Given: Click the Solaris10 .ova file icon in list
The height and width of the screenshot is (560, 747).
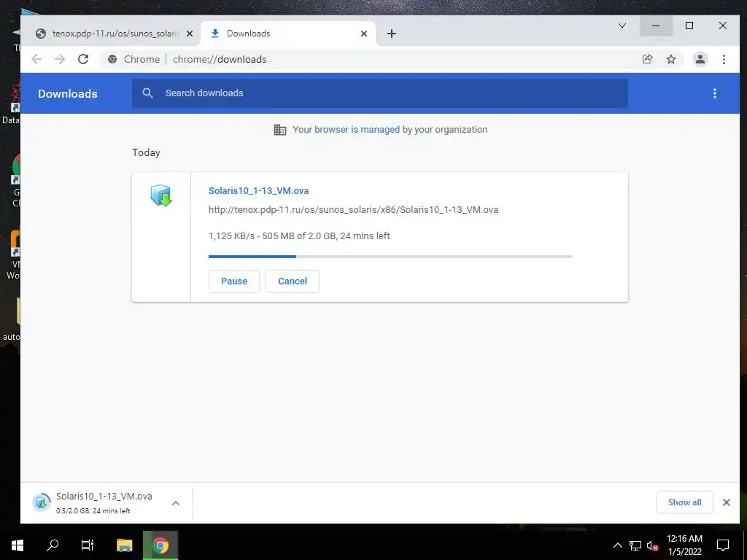Looking at the screenshot, I should pyautogui.click(x=161, y=195).
